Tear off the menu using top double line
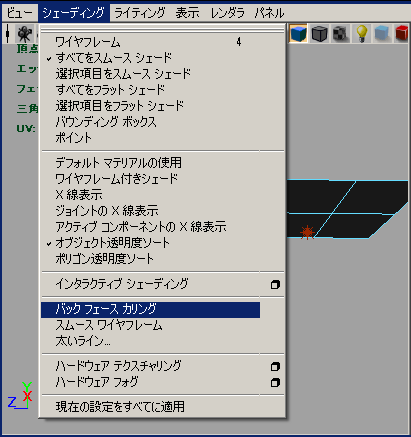 [163, 30]
